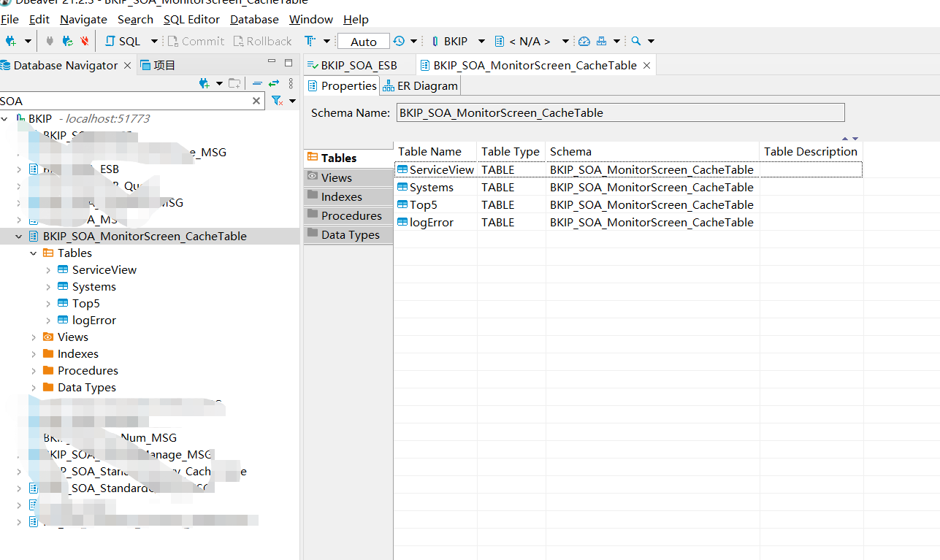Select the logError row in the table list
The height and width of the screenshot is (560, 940).
click(x=432, y=223)
